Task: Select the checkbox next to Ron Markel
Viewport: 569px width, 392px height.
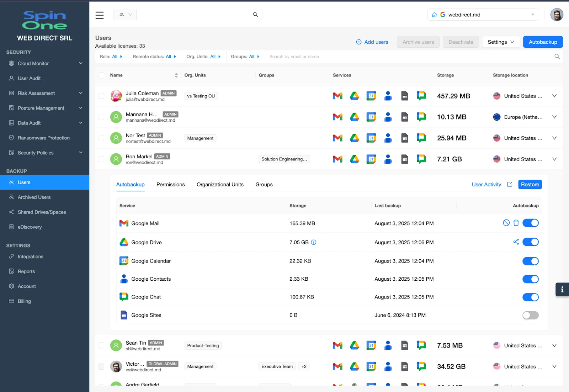Action: [x=101, y=159]
